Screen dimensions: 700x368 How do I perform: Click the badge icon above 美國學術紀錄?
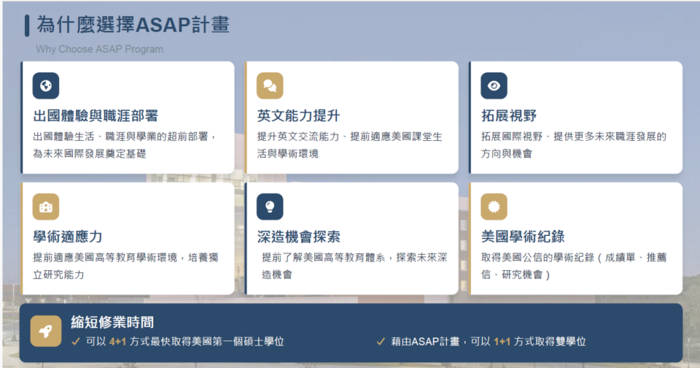click(494, 207)
